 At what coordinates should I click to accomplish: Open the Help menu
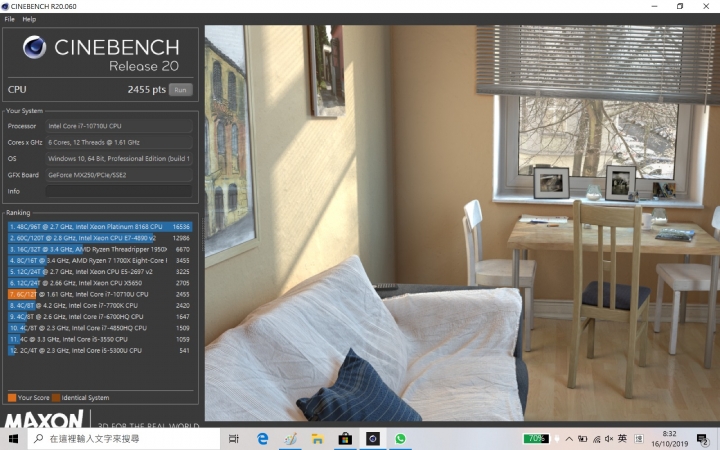tap(29, 19)
